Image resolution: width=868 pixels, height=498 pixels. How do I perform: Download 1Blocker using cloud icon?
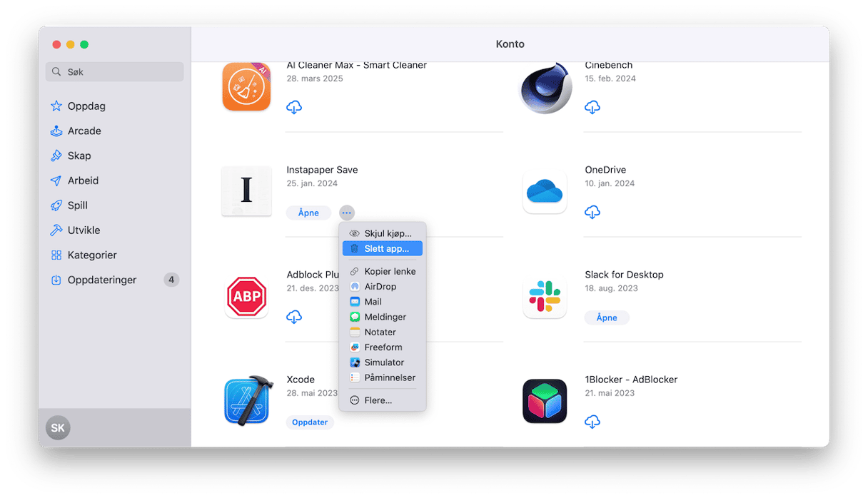pos(592,422)
